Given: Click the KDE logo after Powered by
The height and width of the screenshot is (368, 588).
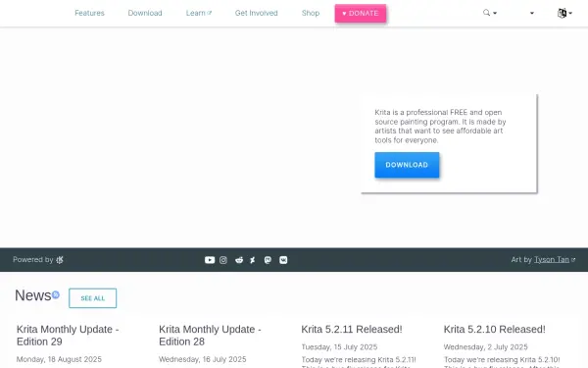Looking at the screenshot, I should [60, 260].
